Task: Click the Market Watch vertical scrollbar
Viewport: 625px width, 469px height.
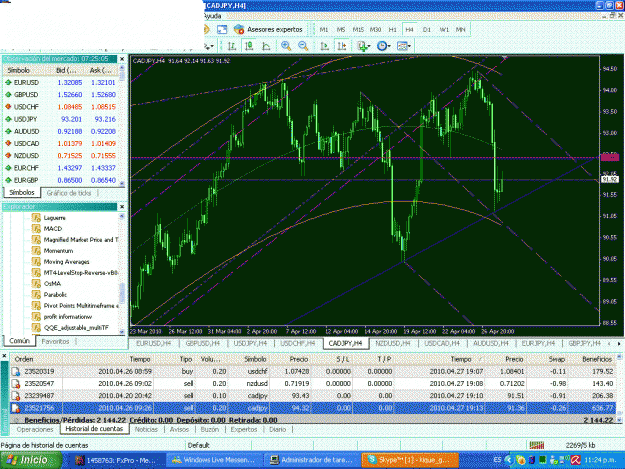Action: point(122,126)
